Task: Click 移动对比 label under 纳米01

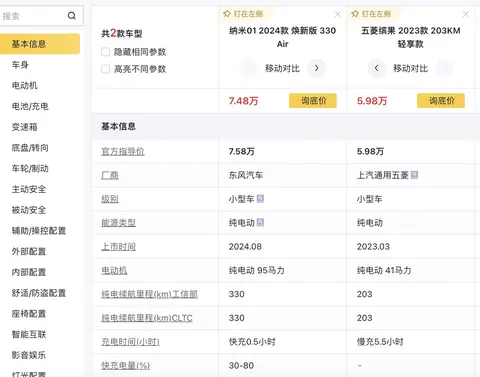Action: coord(282,68)
